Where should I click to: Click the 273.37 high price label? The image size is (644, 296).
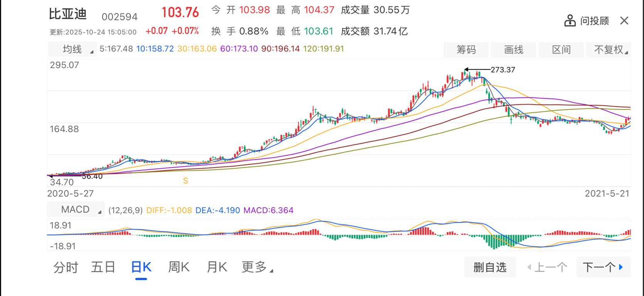point(503,70)
